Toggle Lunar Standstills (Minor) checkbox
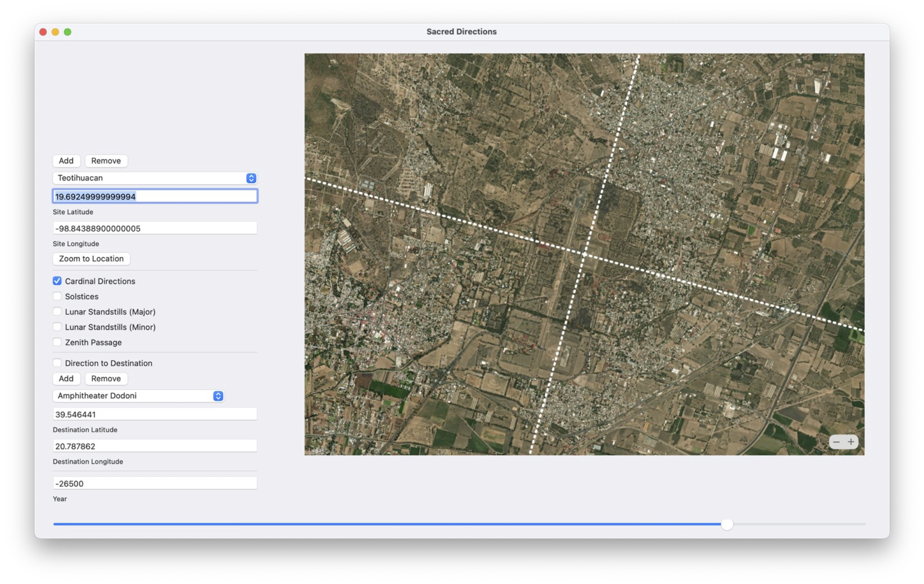This screenshot has height=584, width=924. pos(57,327)
